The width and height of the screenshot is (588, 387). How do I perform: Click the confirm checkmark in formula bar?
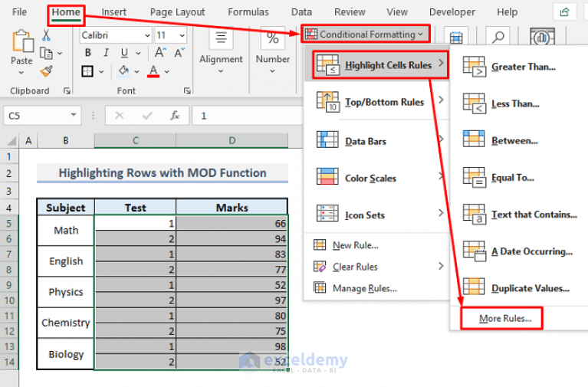pos(147,116)
